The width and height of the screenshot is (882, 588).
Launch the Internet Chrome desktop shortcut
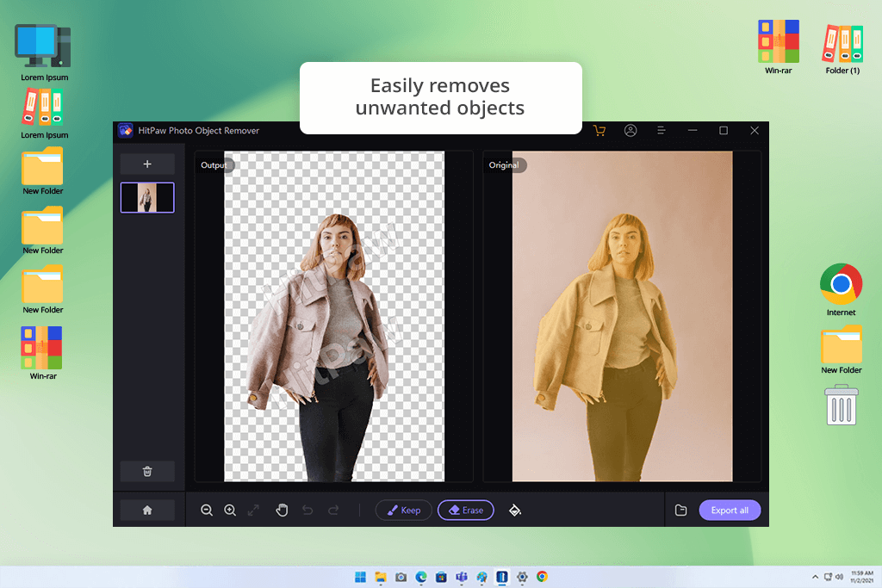pyautogui.click(x=841, y=289)
